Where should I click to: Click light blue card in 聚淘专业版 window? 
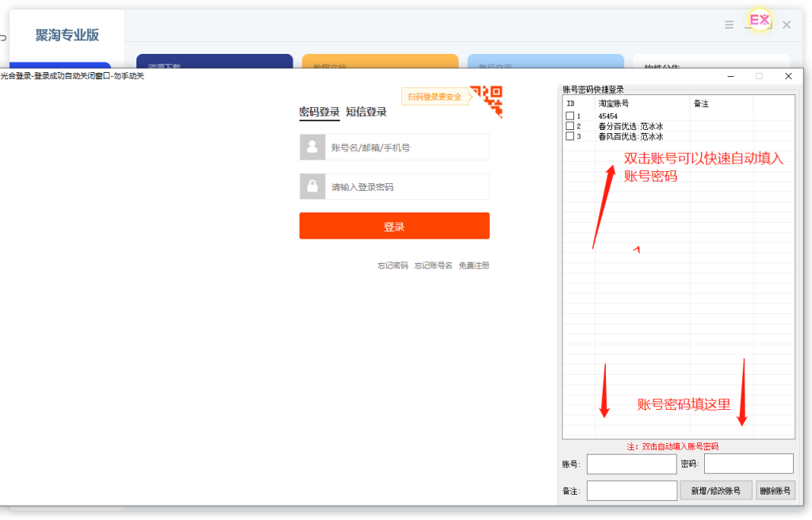click(546, 61)
